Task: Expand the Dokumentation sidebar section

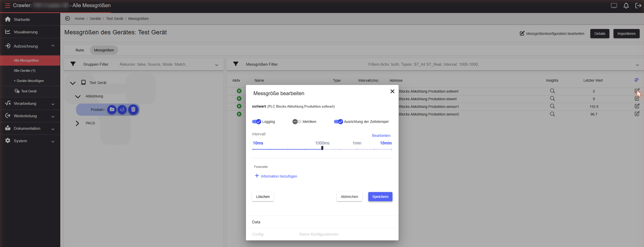Action: pos(53,129)
